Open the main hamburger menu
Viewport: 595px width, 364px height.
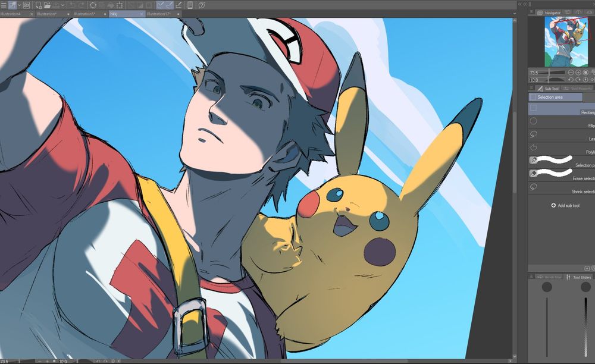tap(4, 5)
